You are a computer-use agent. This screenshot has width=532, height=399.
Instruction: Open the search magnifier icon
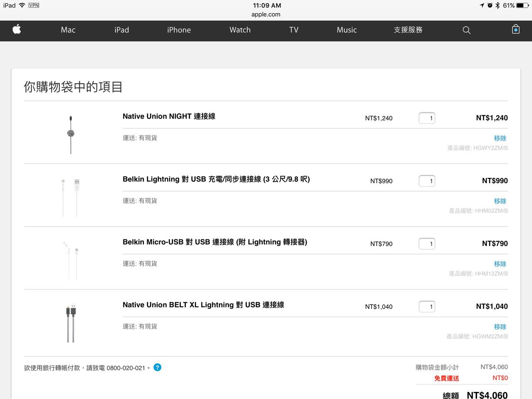pos(466,30)
